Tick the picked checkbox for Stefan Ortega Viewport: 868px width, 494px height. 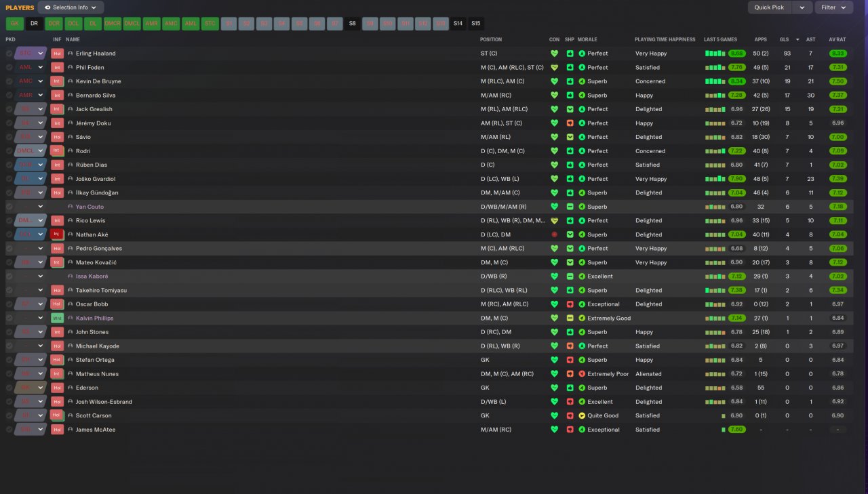point(9,360)
